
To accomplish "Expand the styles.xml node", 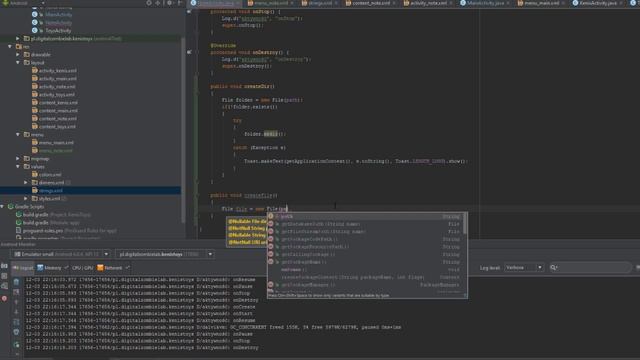I will click(26, 198).
